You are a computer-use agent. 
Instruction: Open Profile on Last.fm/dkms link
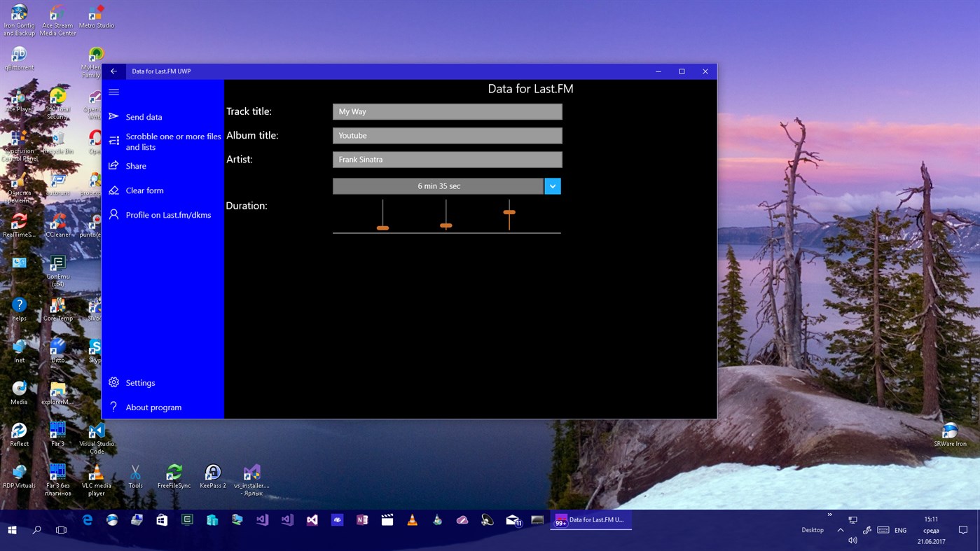168,215
